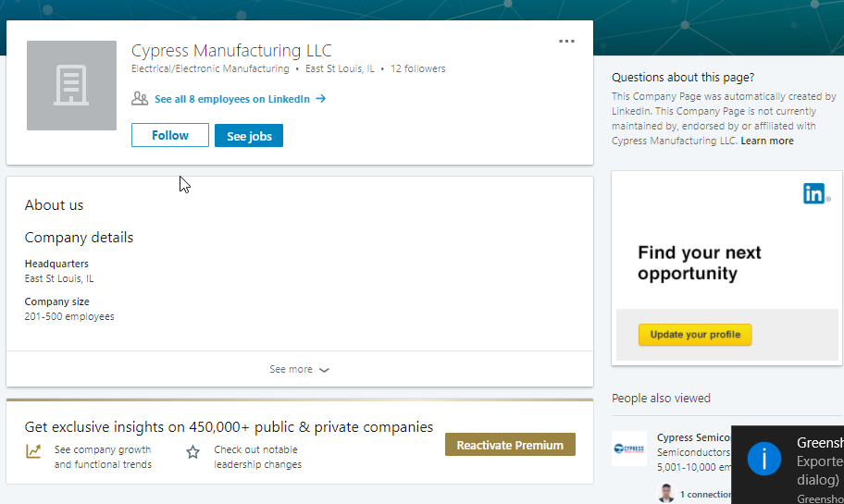Click the 'People also viewed' heading

[661, 398]
